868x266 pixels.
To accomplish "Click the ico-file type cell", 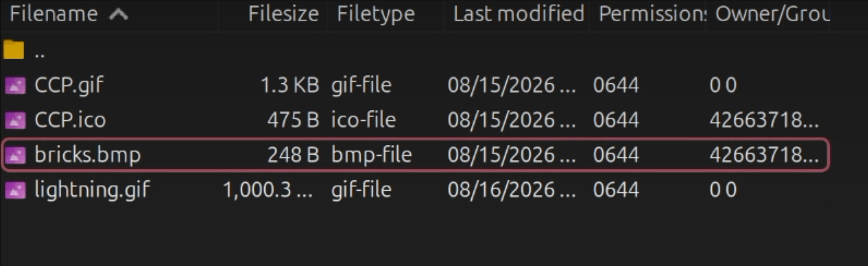I will point(363,120).
